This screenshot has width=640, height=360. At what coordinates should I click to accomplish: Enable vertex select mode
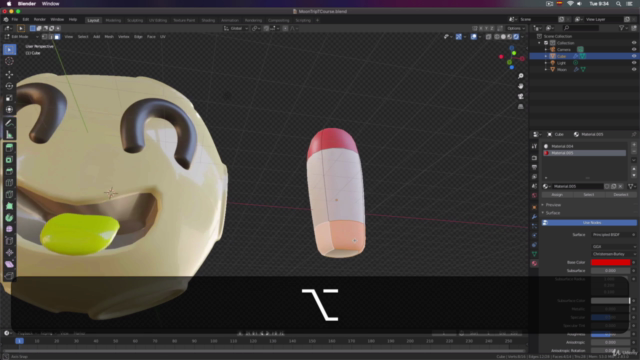pos(44,37)
